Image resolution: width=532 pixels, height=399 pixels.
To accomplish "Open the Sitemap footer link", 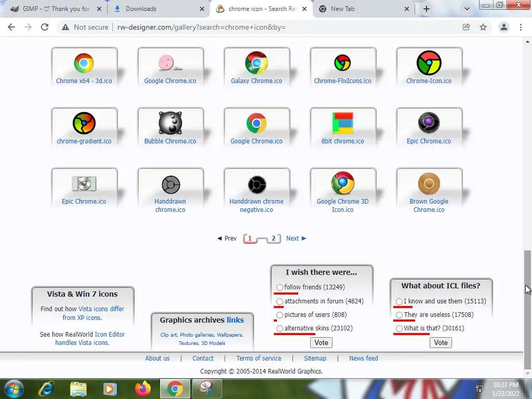I will tap(315, 358).
